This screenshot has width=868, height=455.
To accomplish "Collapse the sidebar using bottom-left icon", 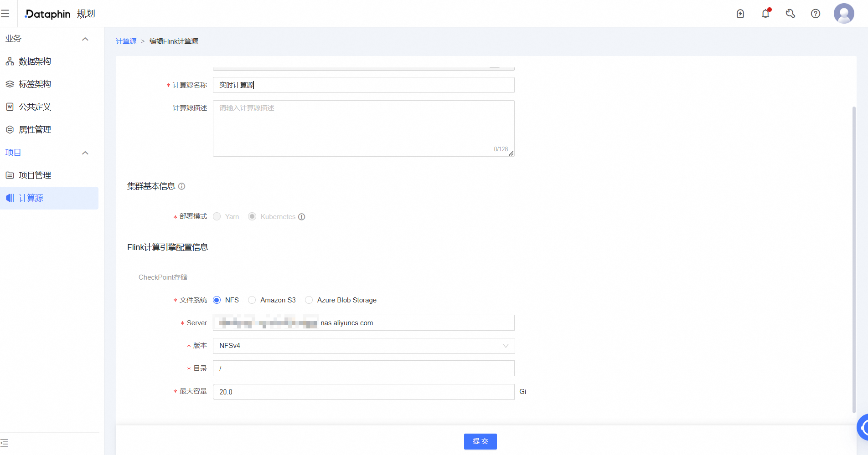I will [x=5, y=443].
